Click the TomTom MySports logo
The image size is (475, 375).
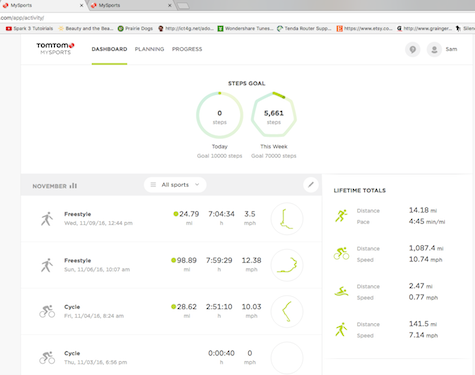pyautogui.click(x=55, y=49)
